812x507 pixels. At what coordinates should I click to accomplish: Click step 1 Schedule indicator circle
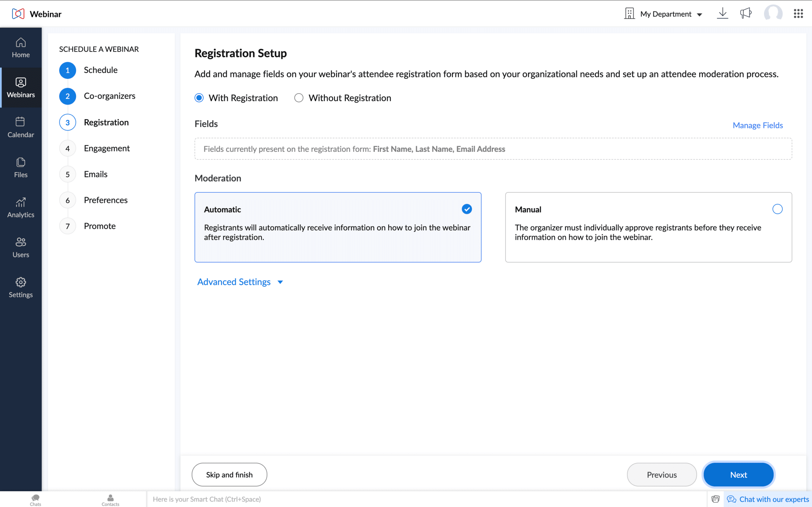click(68, 70)
